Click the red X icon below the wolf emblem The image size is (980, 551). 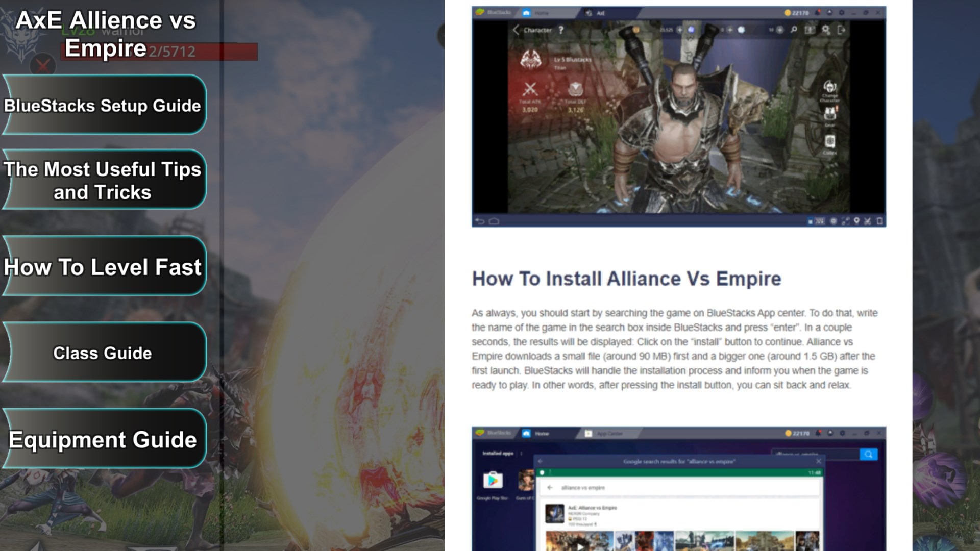[x=43, y=65]
